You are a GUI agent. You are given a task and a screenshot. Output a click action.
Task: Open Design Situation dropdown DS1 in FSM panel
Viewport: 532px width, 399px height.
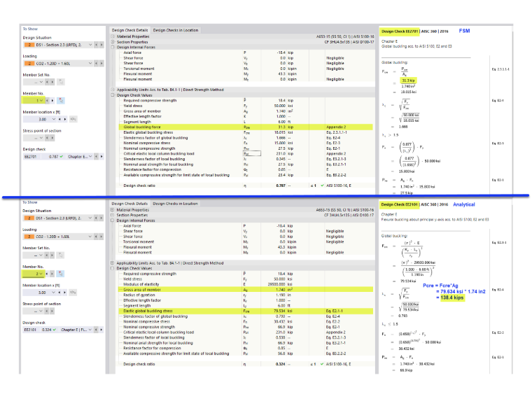[90, 45]
